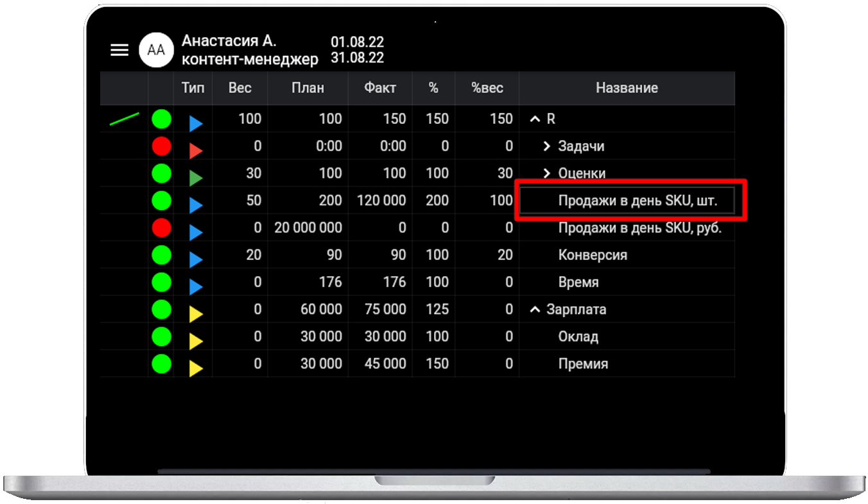Open the hamburger menu

119,50
